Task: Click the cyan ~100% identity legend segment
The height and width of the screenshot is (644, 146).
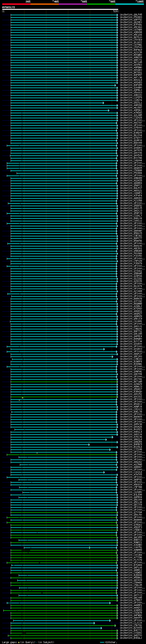Action: 130,4
